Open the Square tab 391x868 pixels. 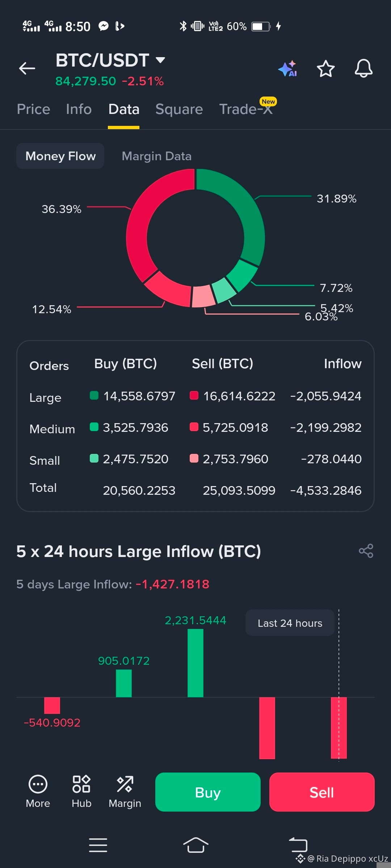[x=179, y=109]
